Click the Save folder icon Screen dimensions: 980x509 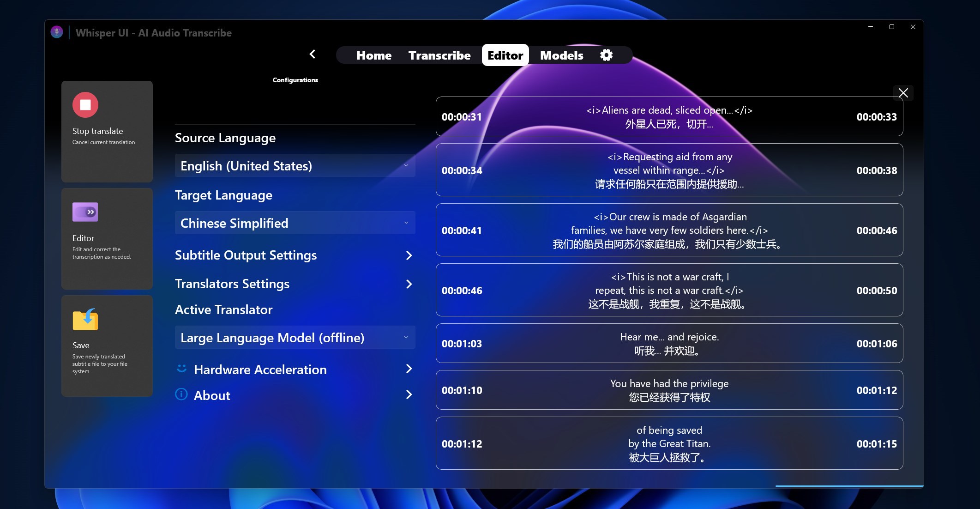(x=85, y=320)
